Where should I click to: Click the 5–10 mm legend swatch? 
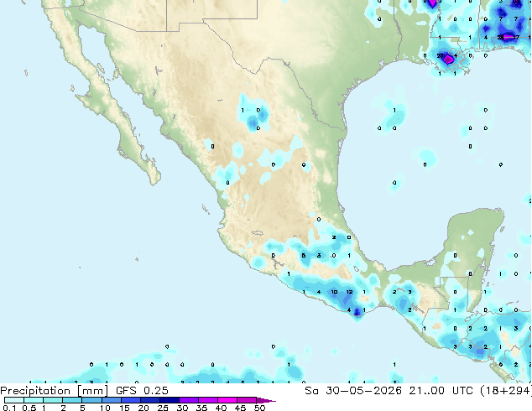(x=91, y=400)
